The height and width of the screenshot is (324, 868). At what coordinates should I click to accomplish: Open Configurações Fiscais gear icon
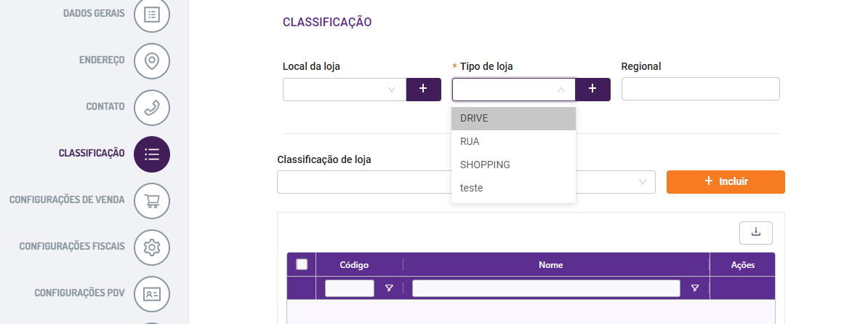(x=152, y=248)
